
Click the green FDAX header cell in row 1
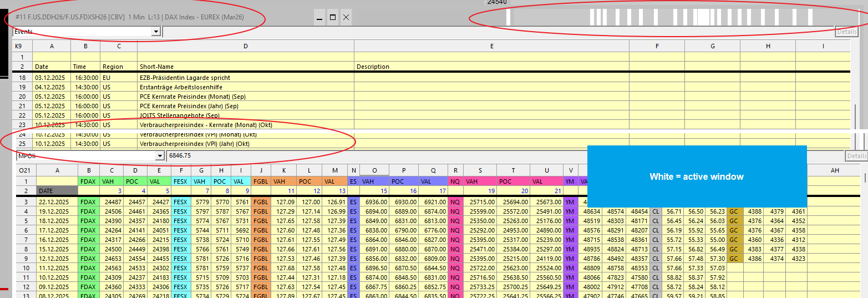click(88, 181)
